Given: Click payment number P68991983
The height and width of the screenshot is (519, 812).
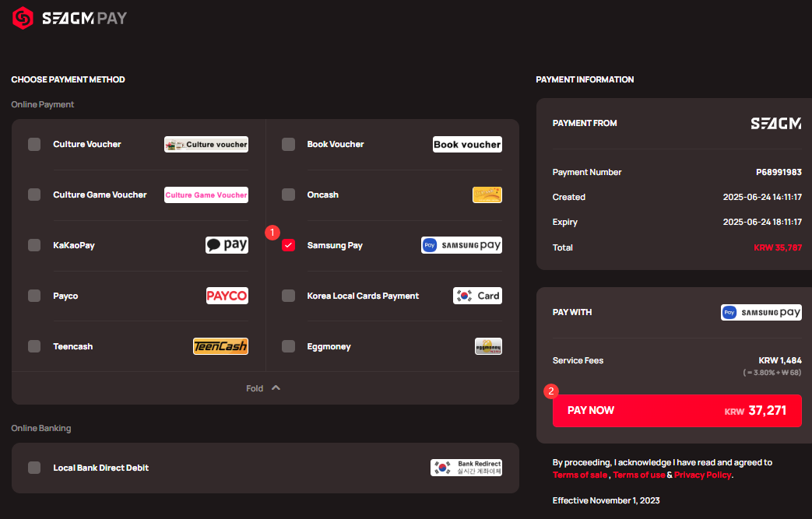Looking at the screenshot, I should [779, 172].
